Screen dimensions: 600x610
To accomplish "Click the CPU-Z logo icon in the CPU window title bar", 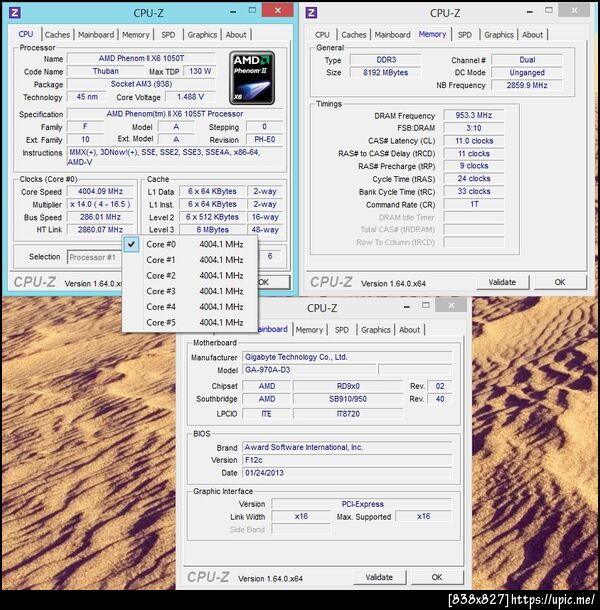I will pyautogui.click(x=14, y=13).
